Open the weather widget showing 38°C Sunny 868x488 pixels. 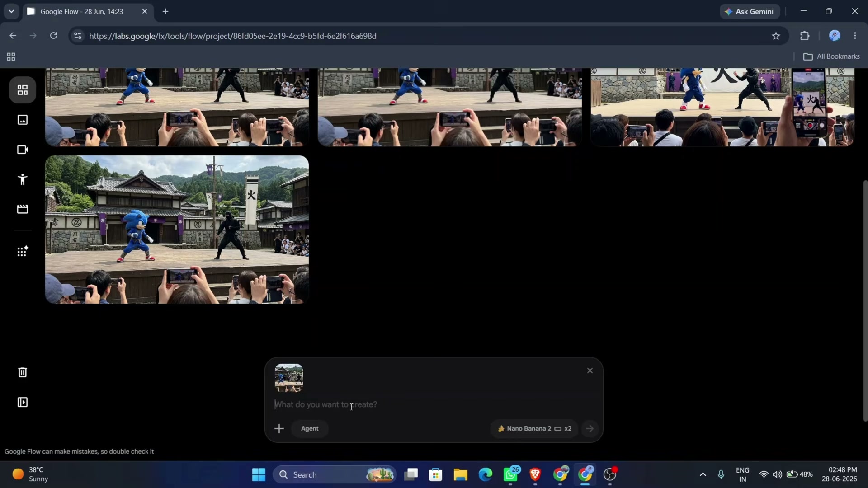pos(30,474)
